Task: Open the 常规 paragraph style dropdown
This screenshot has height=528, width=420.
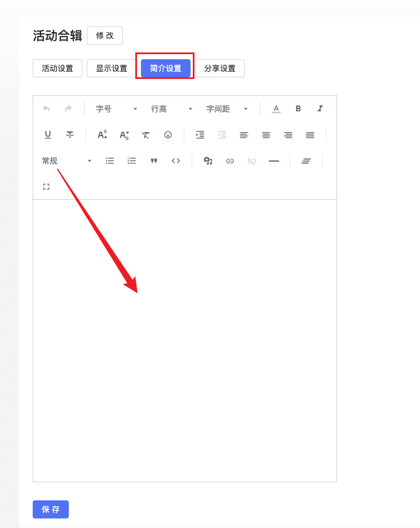Action: pos(66,161)
